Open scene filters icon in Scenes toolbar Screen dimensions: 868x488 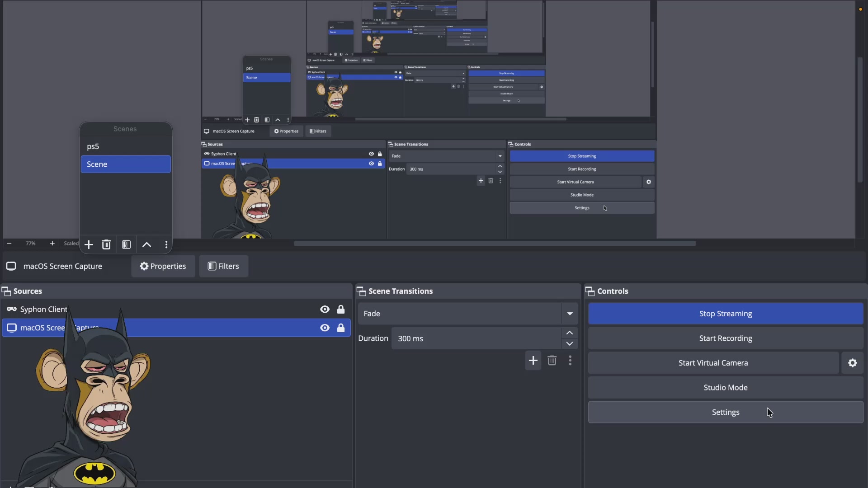(126, 244)
